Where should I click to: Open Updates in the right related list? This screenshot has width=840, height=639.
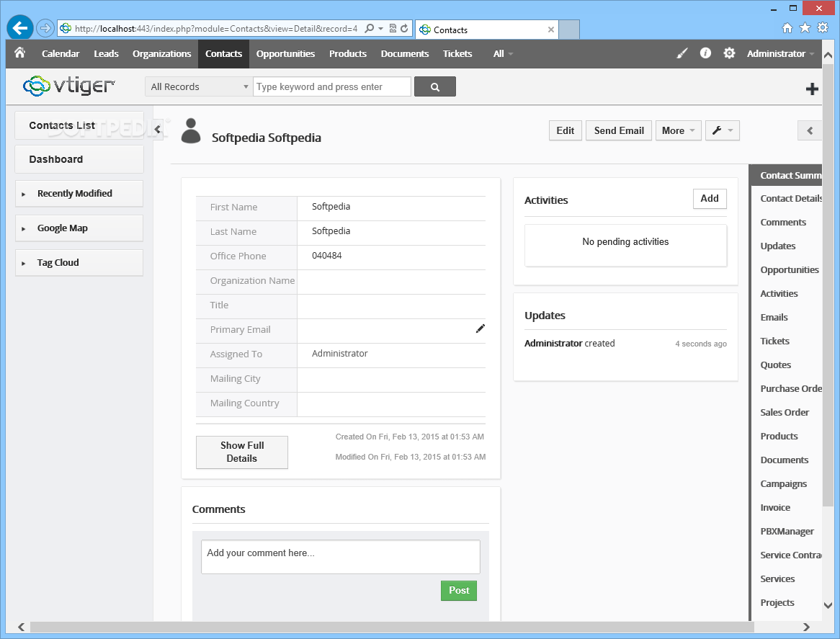(778, 246)
